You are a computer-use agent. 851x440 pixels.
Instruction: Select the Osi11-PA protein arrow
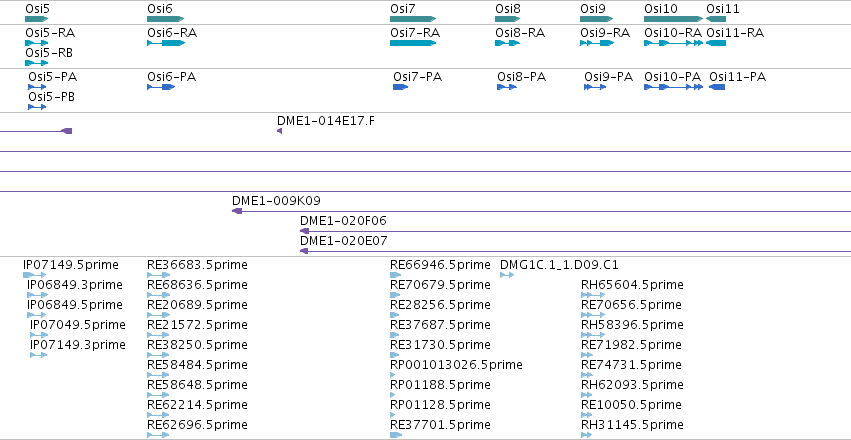[x=717, y=87]
